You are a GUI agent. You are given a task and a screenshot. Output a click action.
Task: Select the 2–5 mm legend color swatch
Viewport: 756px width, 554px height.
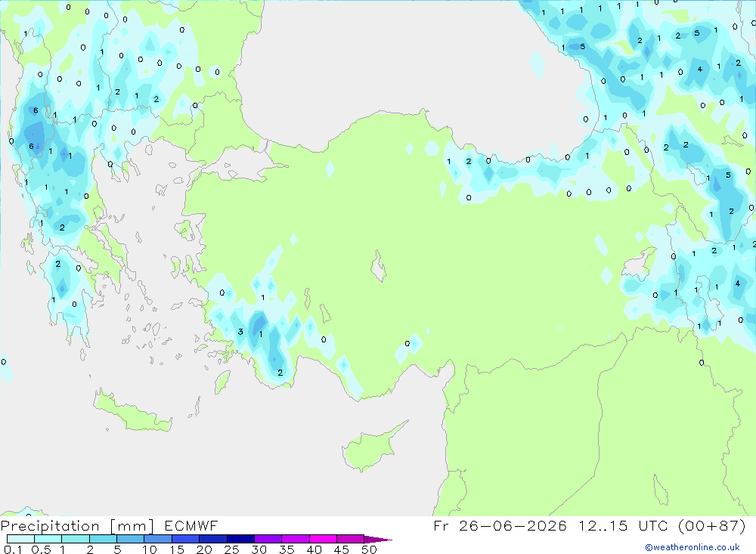(x=103, y=539)
